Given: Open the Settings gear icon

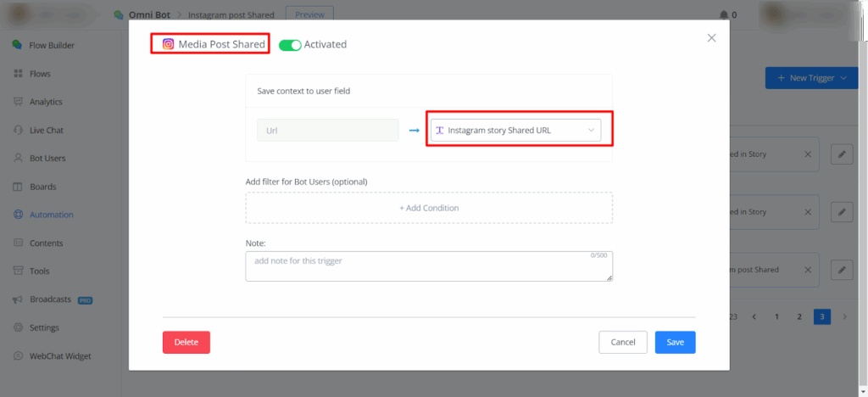Looking at the screenshot, I should (x=18, y=327).
